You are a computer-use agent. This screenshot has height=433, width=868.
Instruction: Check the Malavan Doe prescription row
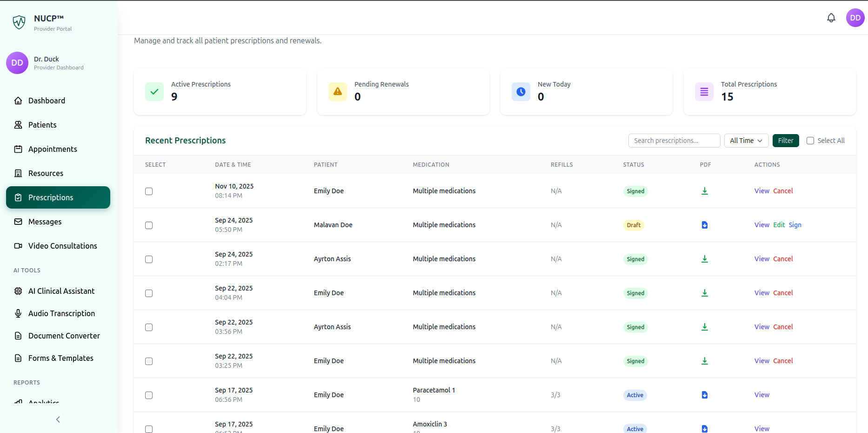149,225
